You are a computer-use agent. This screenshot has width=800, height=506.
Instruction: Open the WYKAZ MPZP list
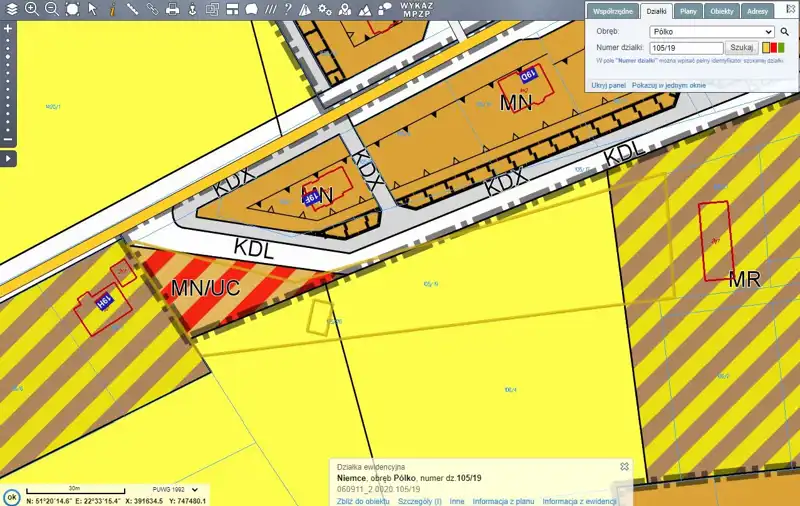416,9
